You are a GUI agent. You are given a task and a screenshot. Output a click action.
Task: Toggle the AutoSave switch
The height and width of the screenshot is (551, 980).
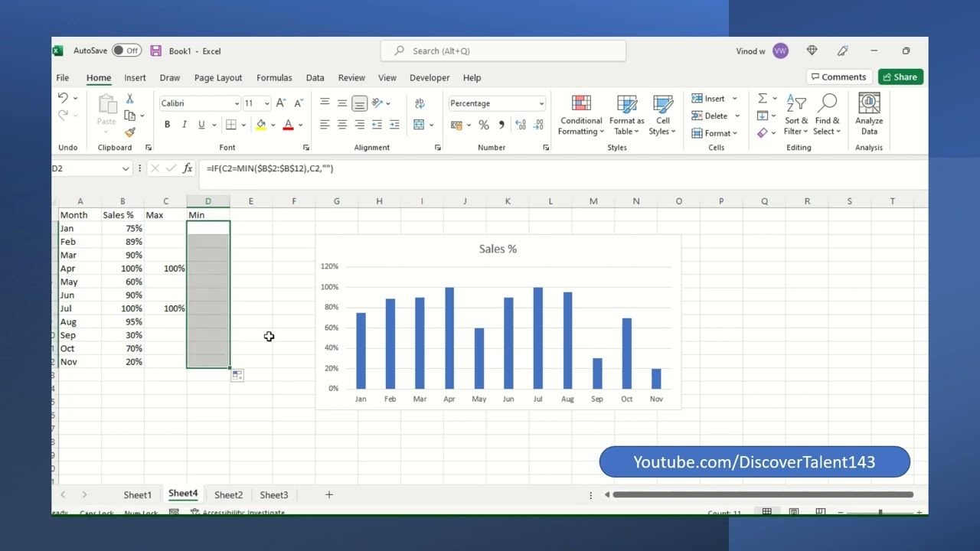point(126,51)
